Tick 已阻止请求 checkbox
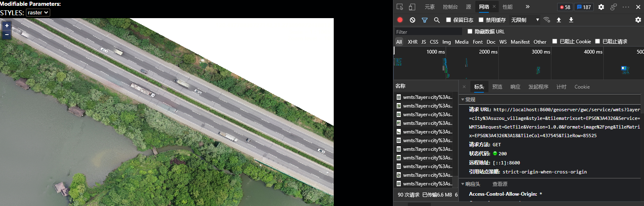Viewport: 644px width, 206px height. pos(598,41)
